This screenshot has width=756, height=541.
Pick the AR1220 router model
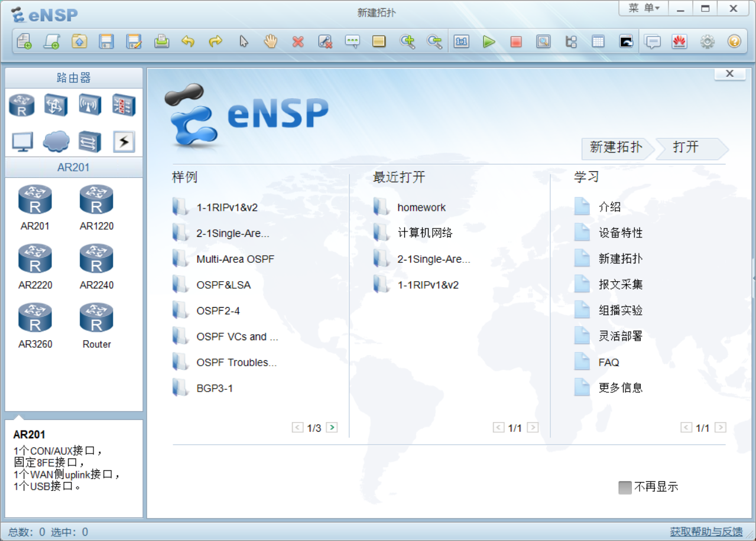tap(96, 207)
